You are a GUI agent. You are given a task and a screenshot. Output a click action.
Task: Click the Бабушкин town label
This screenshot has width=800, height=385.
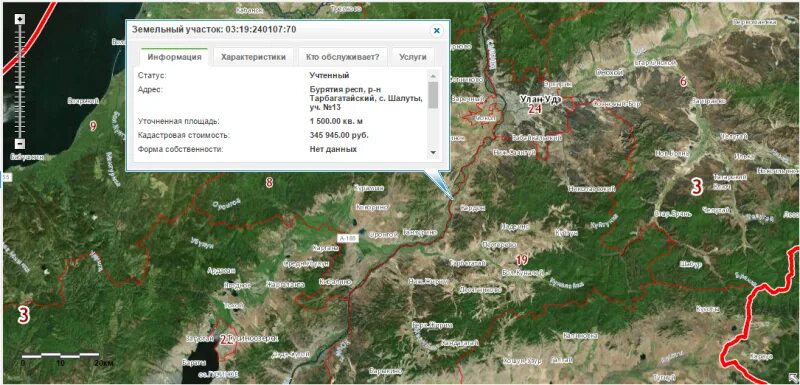click(x=27, y=157)
